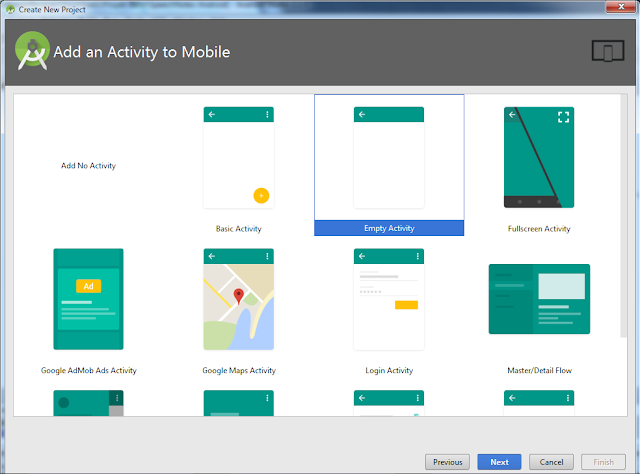Cancel the new project wizard
Image resolution: width=640 pixels, height=474 pixels.
point(551,462)
